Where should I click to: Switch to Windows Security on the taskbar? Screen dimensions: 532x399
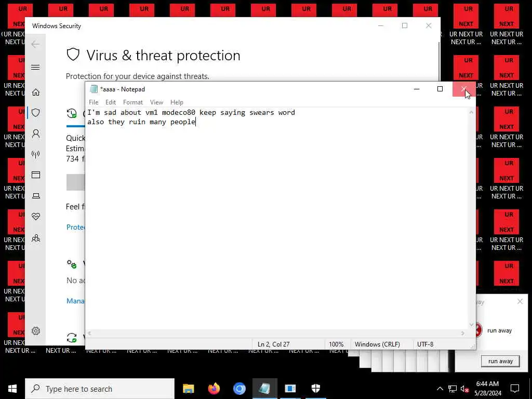315,389
